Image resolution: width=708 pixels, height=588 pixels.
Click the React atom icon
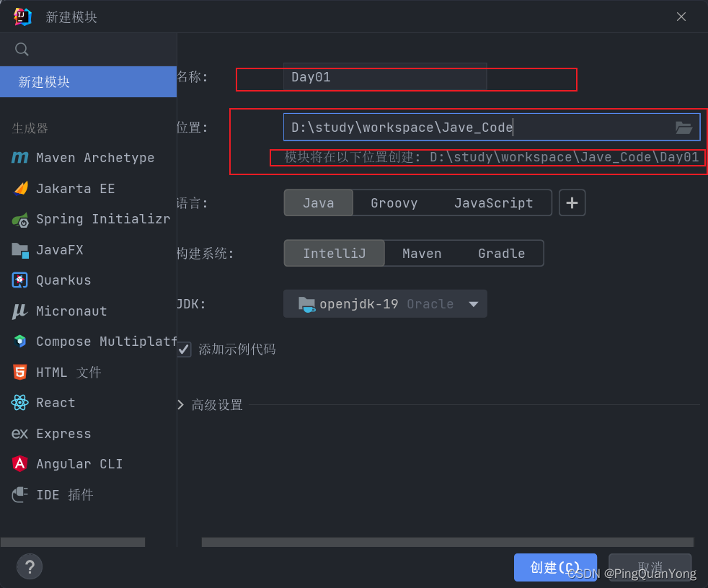point(20,403)
